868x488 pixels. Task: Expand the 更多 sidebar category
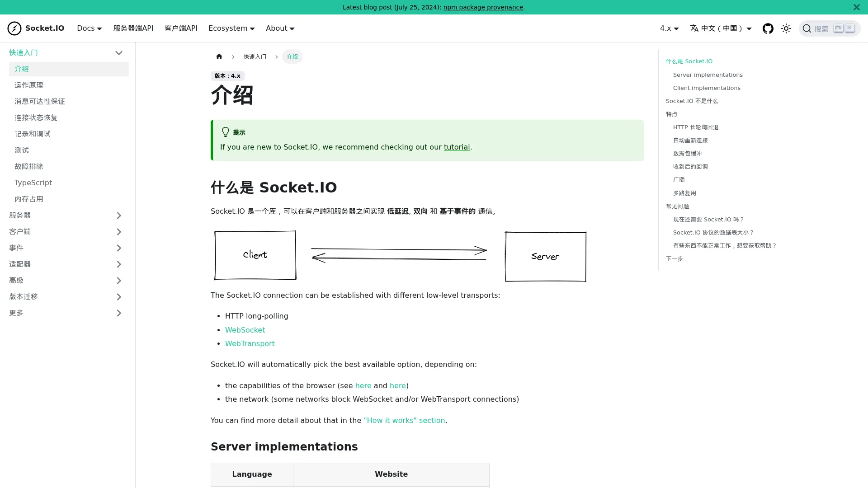[119, 313]
